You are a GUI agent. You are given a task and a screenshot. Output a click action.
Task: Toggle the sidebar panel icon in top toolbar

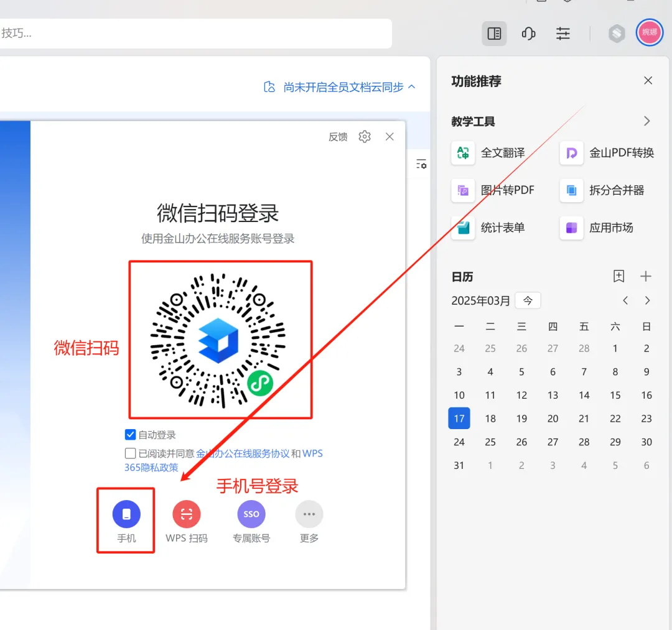[494, 34]
